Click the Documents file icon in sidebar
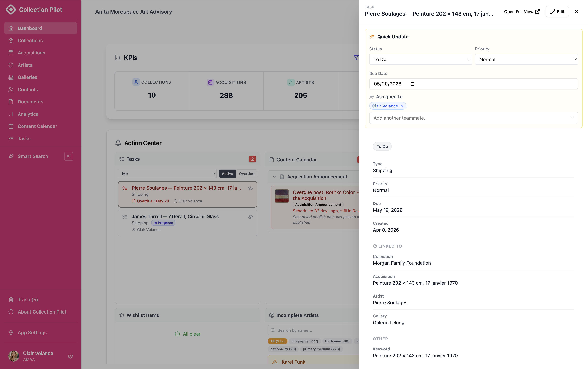 pyautogui.click(x=11, y=102)
